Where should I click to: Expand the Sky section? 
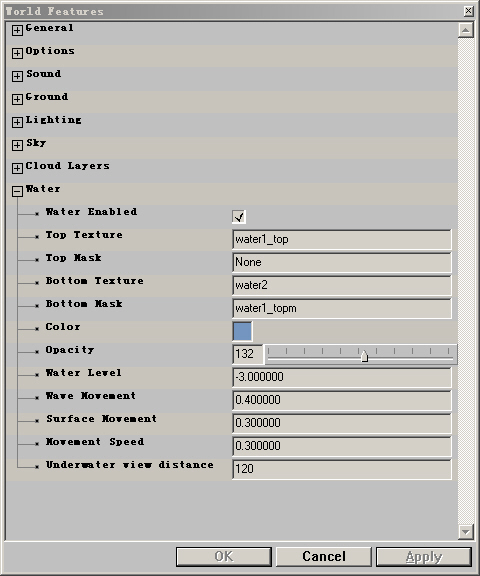coord(17,145)
